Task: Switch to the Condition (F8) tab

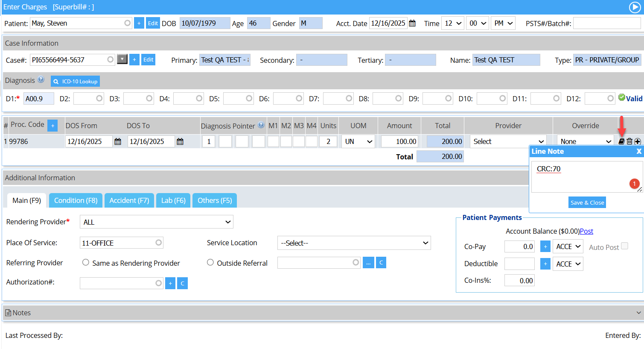Action: pyautogui.click(x=76, y=200)
